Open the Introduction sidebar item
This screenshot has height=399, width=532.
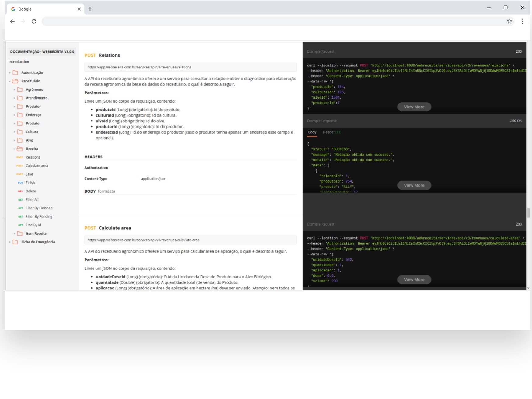pyautogui.click(x=19, y=62)
